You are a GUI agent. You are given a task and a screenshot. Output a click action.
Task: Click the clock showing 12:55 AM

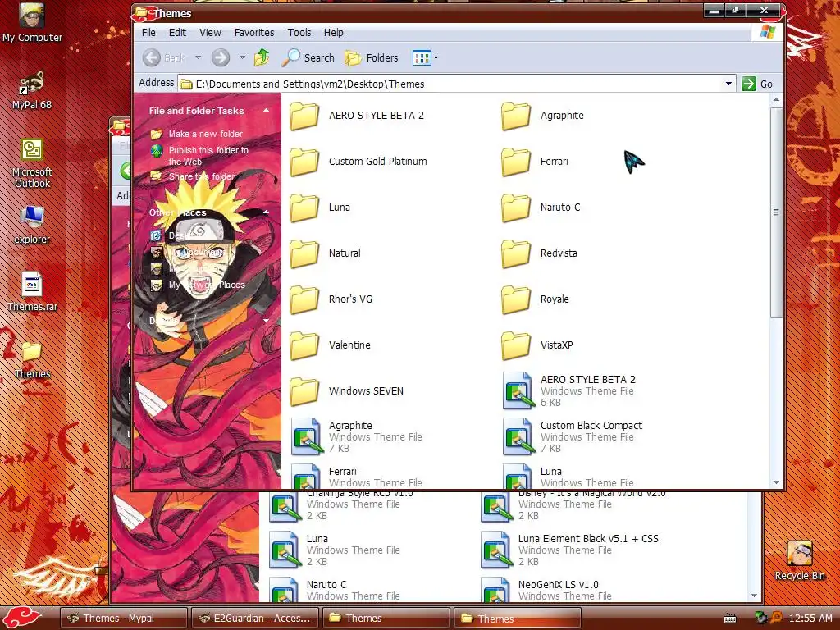810,619
